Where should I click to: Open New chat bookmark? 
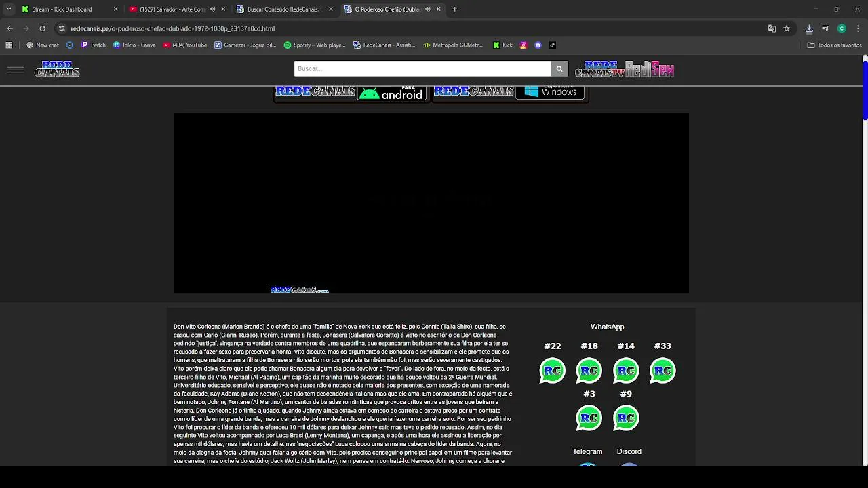(43, 45)
